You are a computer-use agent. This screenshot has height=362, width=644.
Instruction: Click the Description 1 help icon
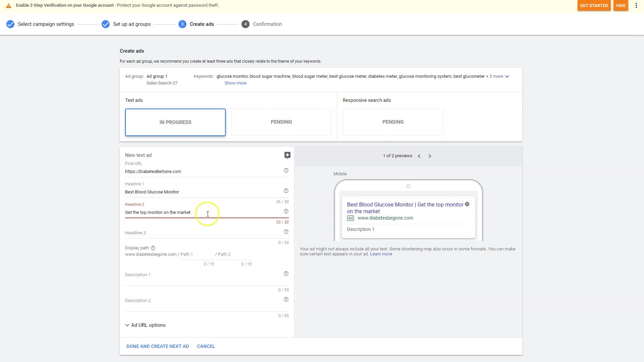[x=286, y=274]
